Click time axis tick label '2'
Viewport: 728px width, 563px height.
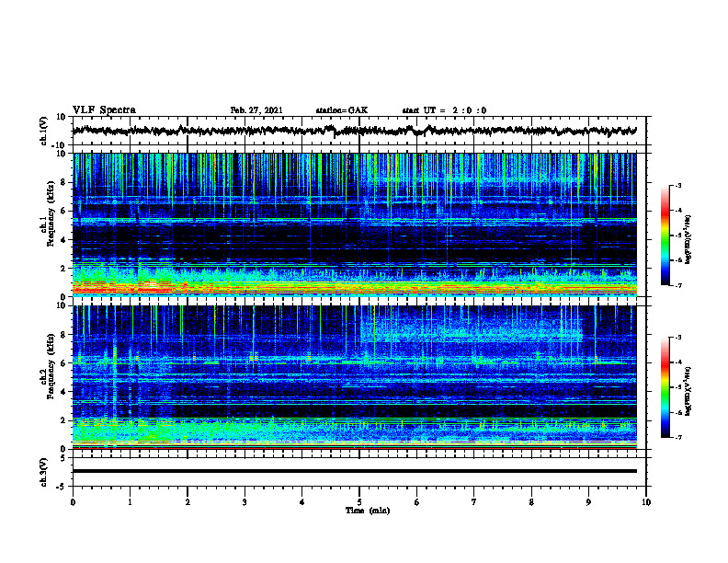pyautogui.click(x=188, y=502)
